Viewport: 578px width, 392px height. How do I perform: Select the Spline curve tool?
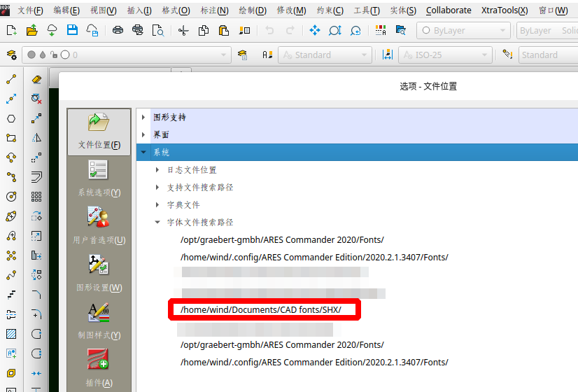pos(11,275)
